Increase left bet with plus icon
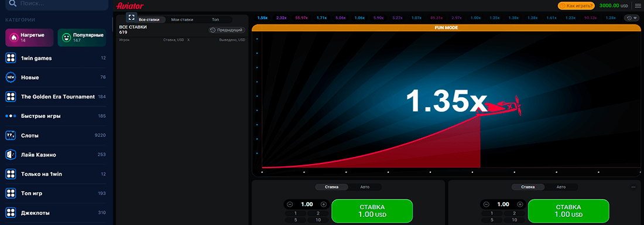Image resolution: width=644 pixels, height=225 pixels. (324, 204)
